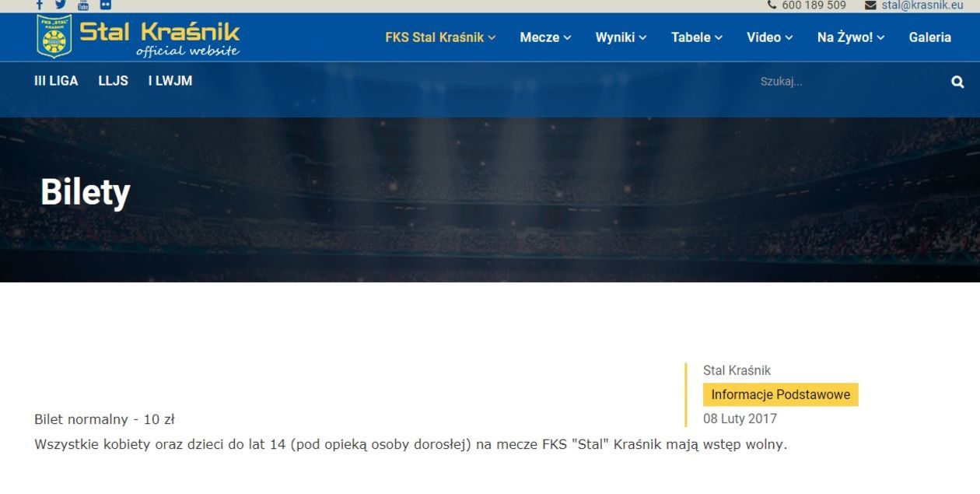Viewport: 980px width, 494px height.
Task: Click the envelope email icon
Action: [x=870, y=5]
